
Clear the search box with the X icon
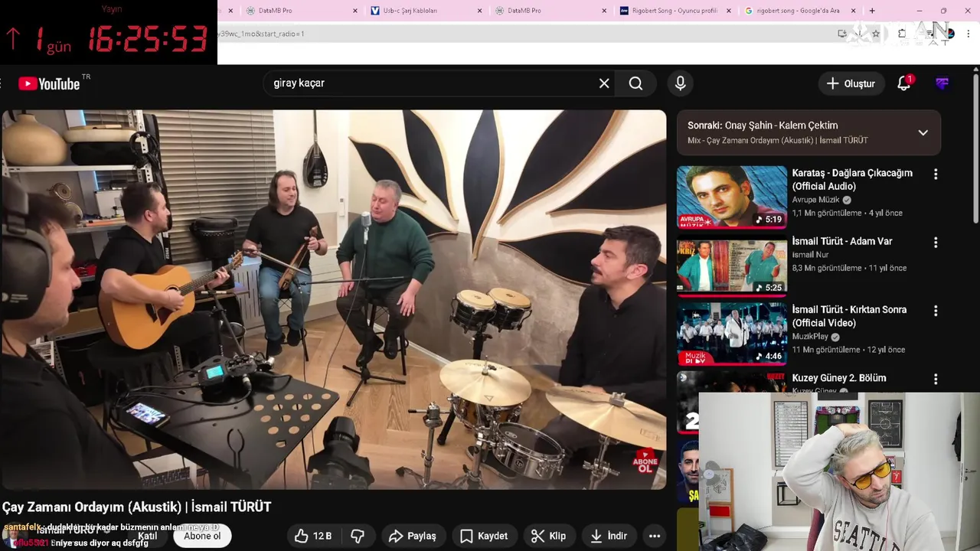(x=604, y=83)
